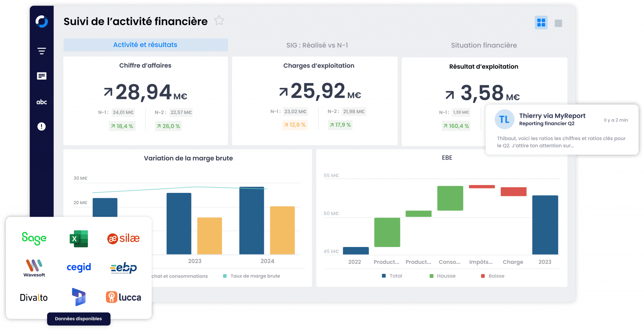
Task: Click the Sage connector logo
Action: click(x=34, y=238)
